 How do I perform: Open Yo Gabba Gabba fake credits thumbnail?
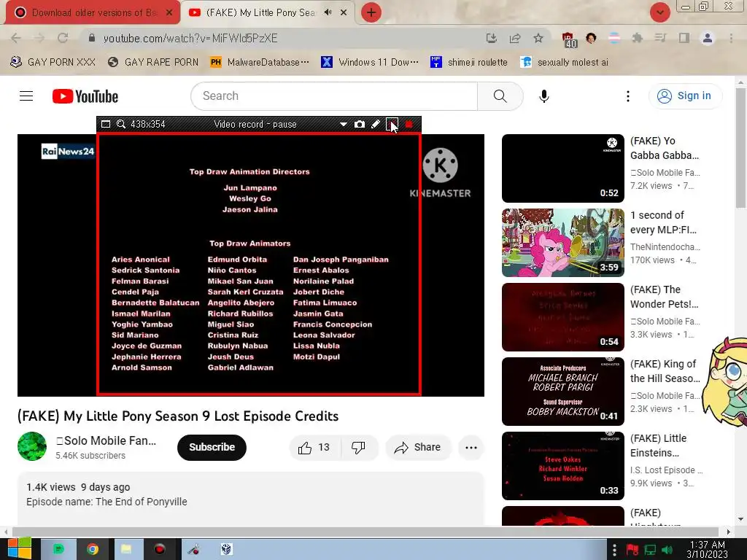click(x=562, y=168)
